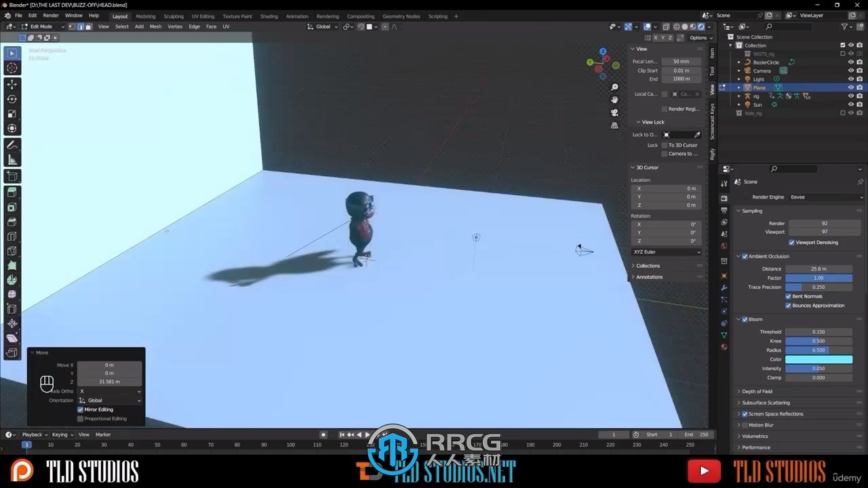Screen dimensions: 868x488
Task: Switch to vertex select mode
Action: (72, 26)
